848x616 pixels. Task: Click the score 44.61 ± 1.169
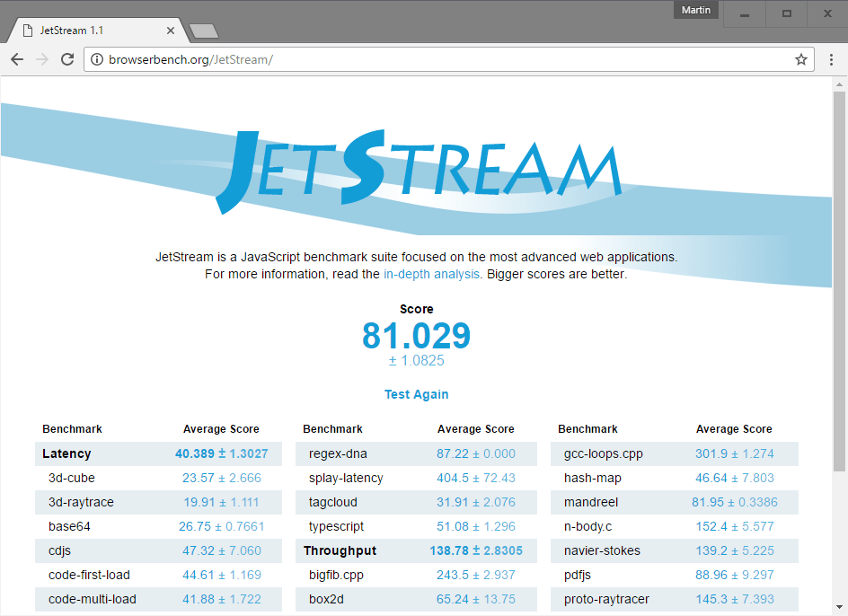click(x=222, y=575)
